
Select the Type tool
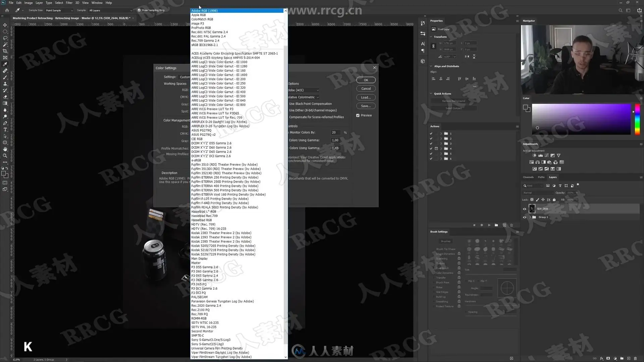coord(5,130)
